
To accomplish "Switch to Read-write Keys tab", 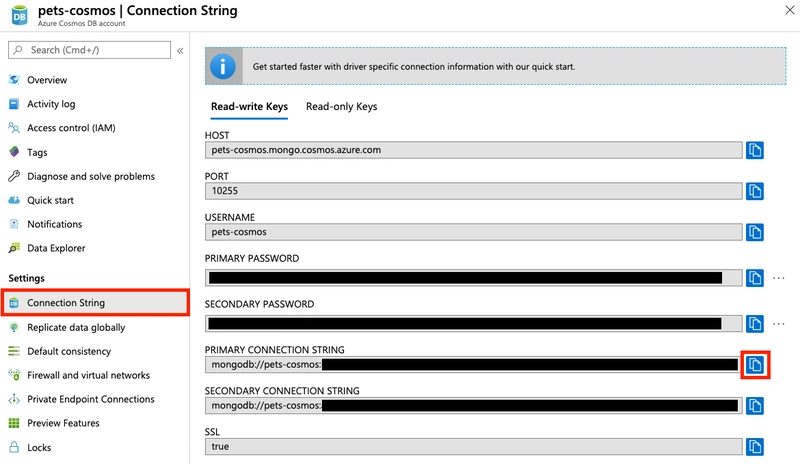I will [249, 107].
